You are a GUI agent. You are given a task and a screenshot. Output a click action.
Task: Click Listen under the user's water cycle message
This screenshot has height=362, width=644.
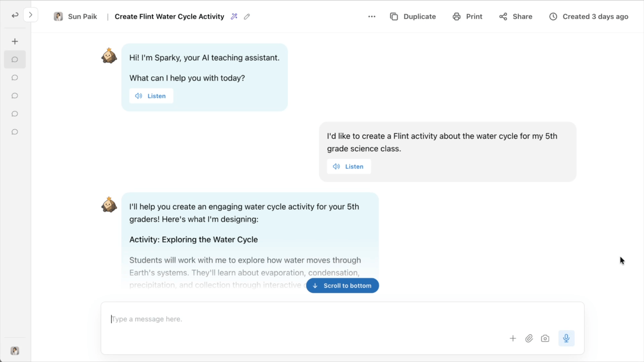[349, 166]
